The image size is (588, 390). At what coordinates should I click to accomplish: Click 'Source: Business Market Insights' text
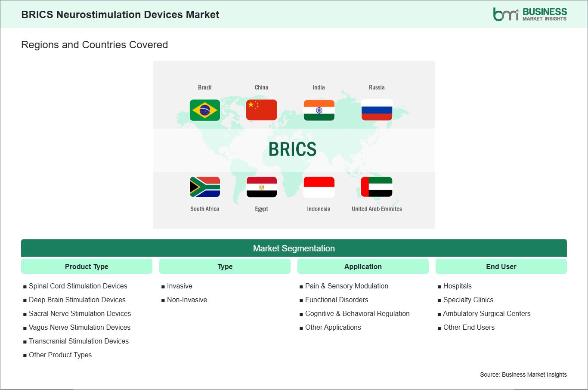coord(523,375)
